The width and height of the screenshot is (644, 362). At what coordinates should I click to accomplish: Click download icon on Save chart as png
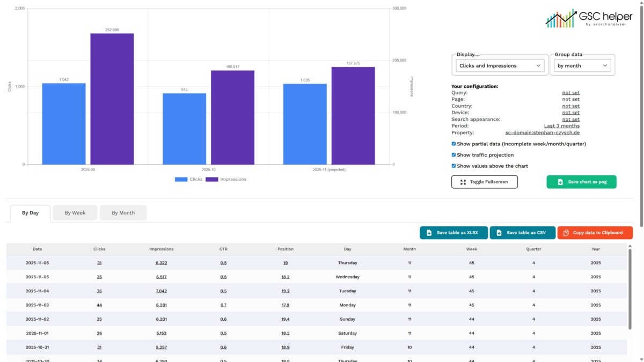pyautogui.click(x=560, y=182)
